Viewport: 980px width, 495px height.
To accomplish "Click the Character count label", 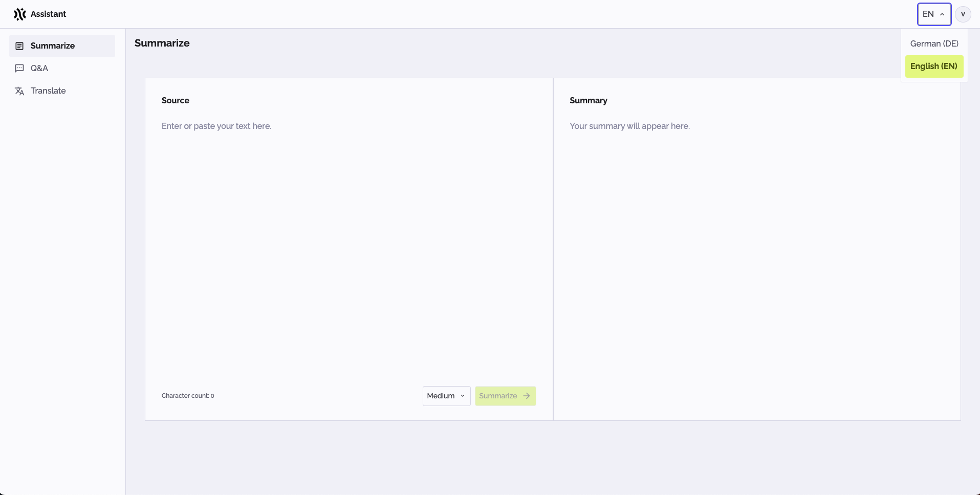I will click(x=188, y=396).
